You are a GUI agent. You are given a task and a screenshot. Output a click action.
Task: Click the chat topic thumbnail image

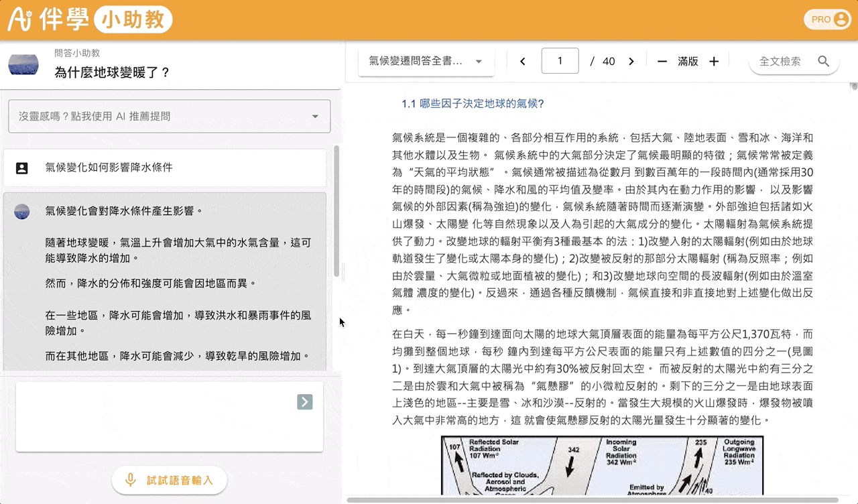pos(23,64)
